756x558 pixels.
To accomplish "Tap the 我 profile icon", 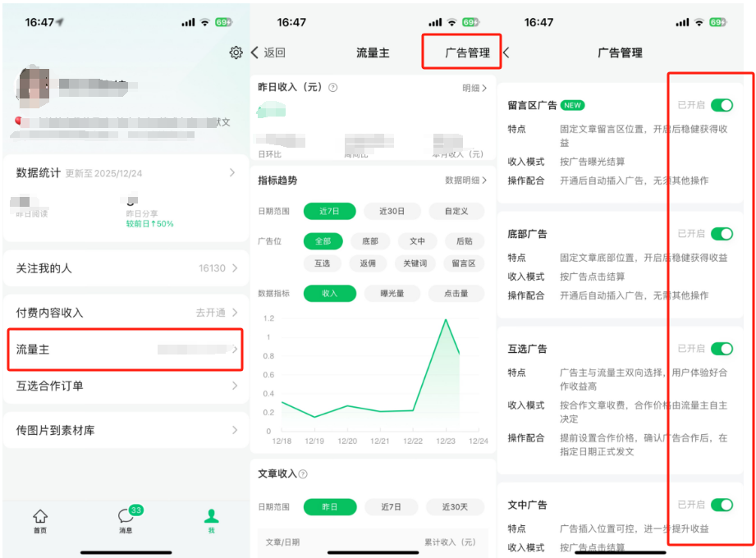I will (x=211, y=519).
